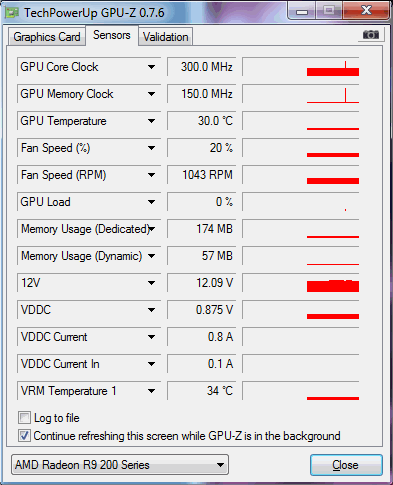Open the GPU Load sensor dropdown
393x485 pixels.
[x=151, y=202]
